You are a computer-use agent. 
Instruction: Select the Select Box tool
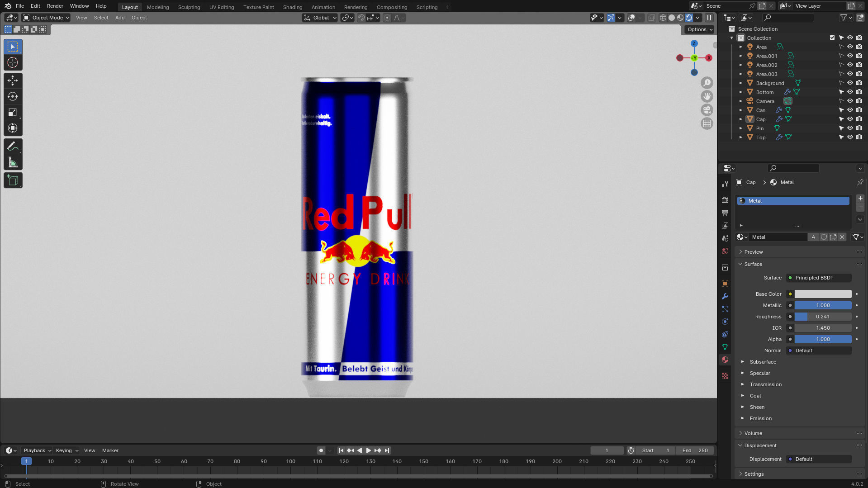13,47
